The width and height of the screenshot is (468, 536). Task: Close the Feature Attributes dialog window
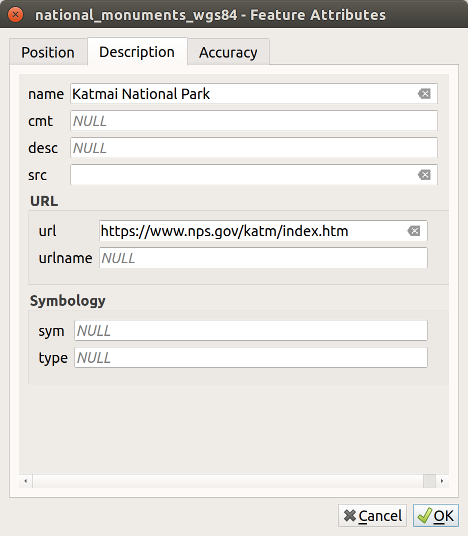15,15
